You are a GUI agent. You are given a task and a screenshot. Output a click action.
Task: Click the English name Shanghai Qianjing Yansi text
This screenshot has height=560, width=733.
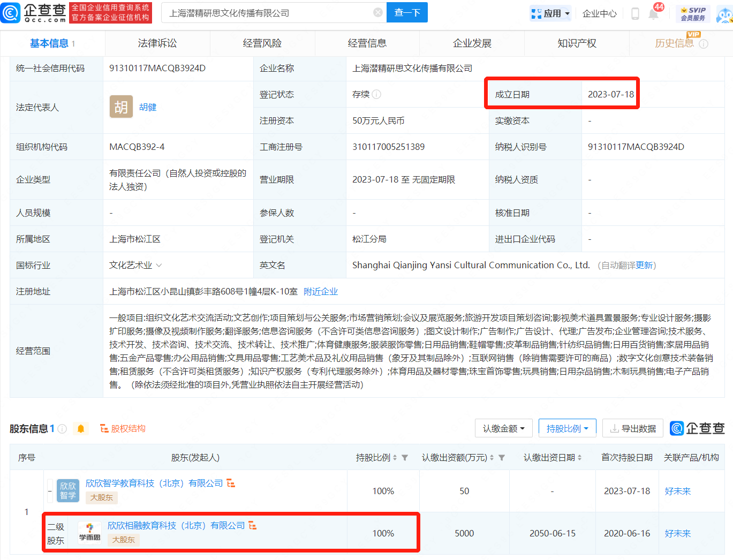(471, 265)
